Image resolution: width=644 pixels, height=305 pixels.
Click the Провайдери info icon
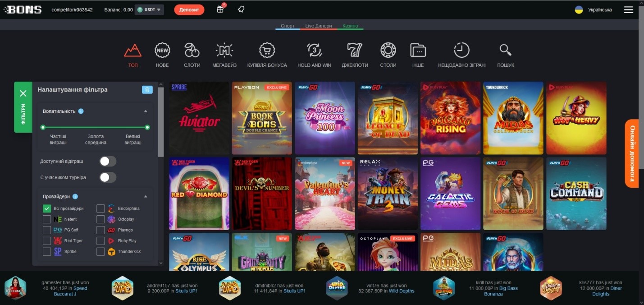point(75,197)
